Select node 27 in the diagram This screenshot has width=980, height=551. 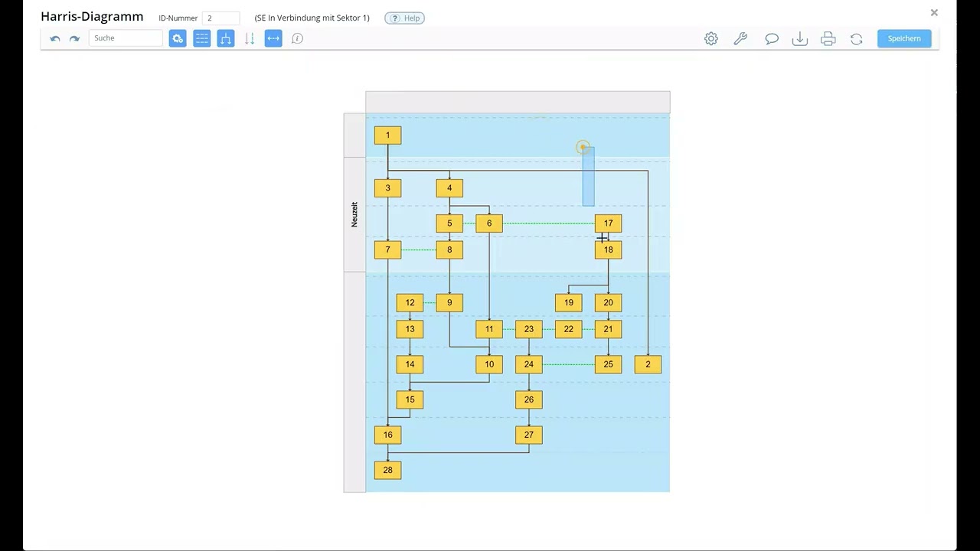coord(529,435)
